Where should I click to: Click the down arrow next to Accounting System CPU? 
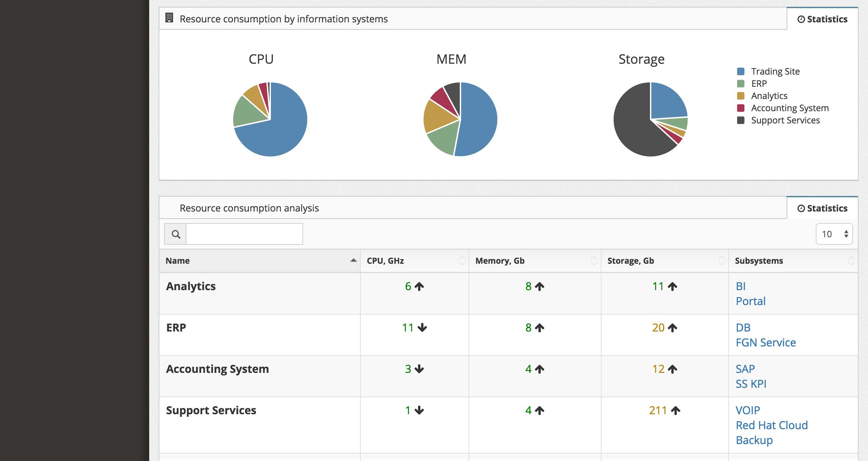tap(419, 369)
